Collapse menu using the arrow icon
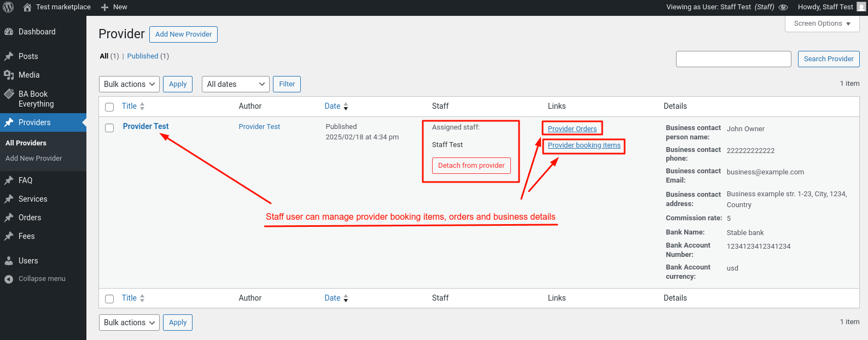This screenshot has width=868, height=340. (9, 279)
